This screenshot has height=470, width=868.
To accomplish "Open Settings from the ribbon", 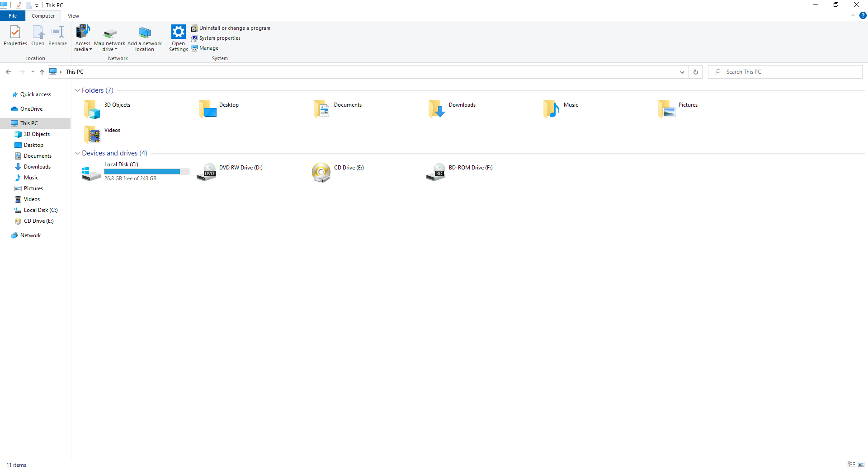I will click(179, 38).
